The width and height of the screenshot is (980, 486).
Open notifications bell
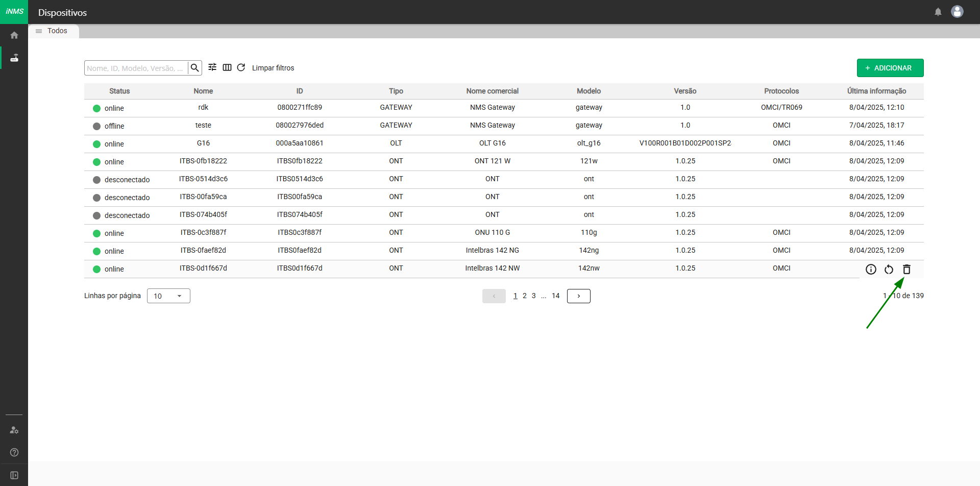coord(938,12)
